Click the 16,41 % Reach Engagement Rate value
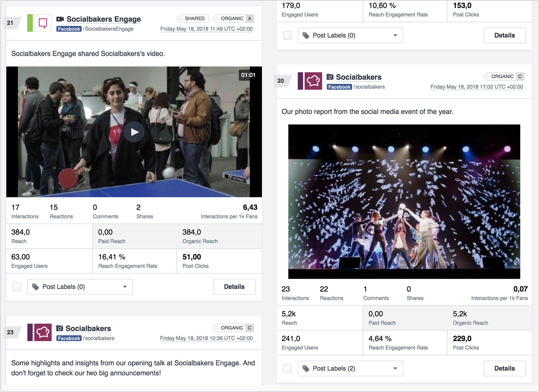This screenshot has width=539, height=392. [x=111, y=257]
